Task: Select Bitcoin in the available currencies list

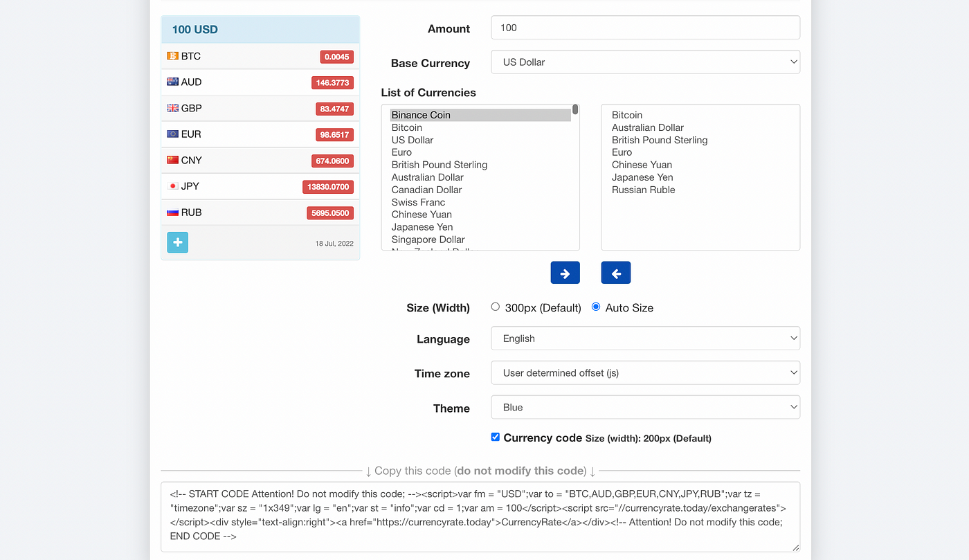Action: coord(480,127)
